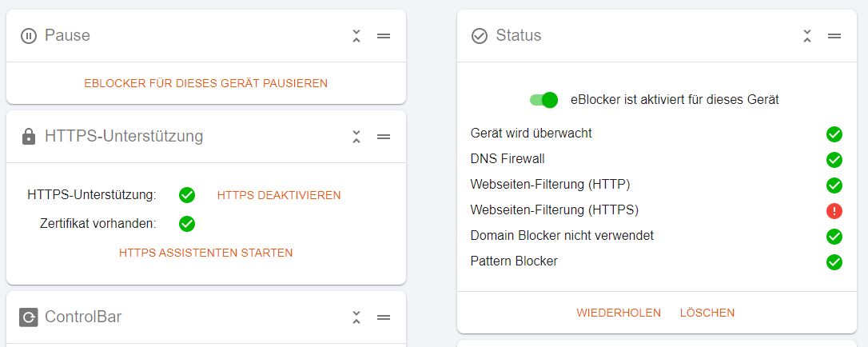
Task: Click the lock icon beside HTTPS-Unterstützung title
Action: click(x=28, y=136)
